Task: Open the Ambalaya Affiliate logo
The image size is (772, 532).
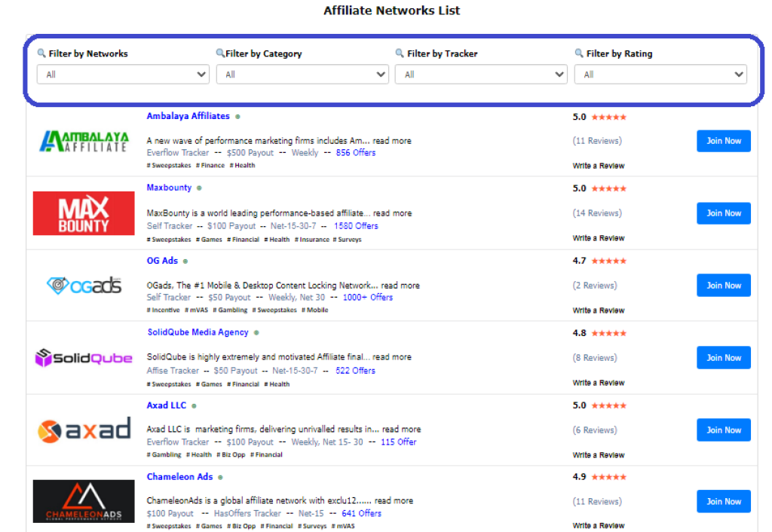Action: tap(84, 141)
